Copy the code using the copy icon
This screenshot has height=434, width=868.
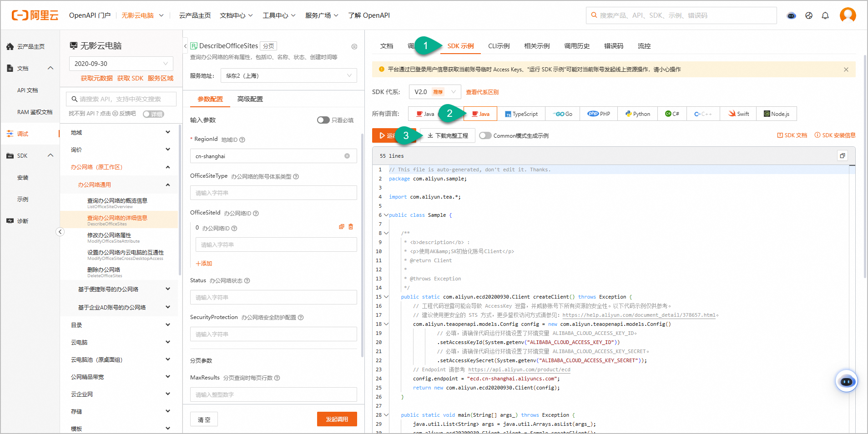pos(842,156)
